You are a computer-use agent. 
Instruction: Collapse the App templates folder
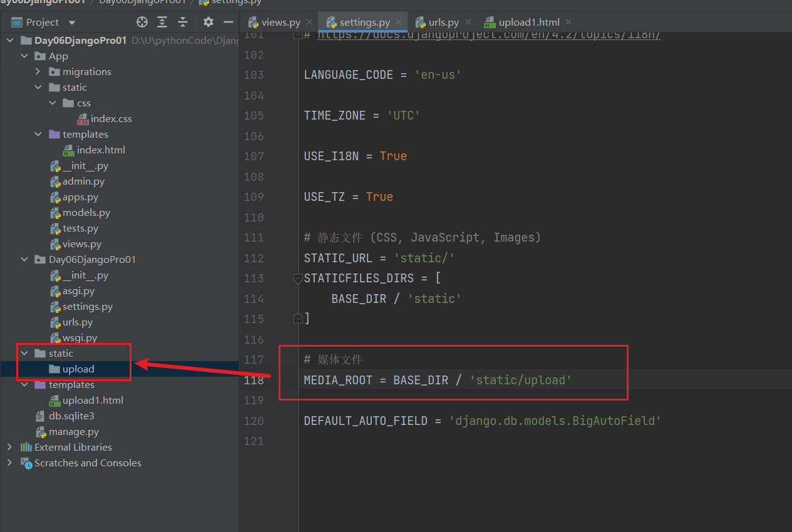click(x=38, y=135)
